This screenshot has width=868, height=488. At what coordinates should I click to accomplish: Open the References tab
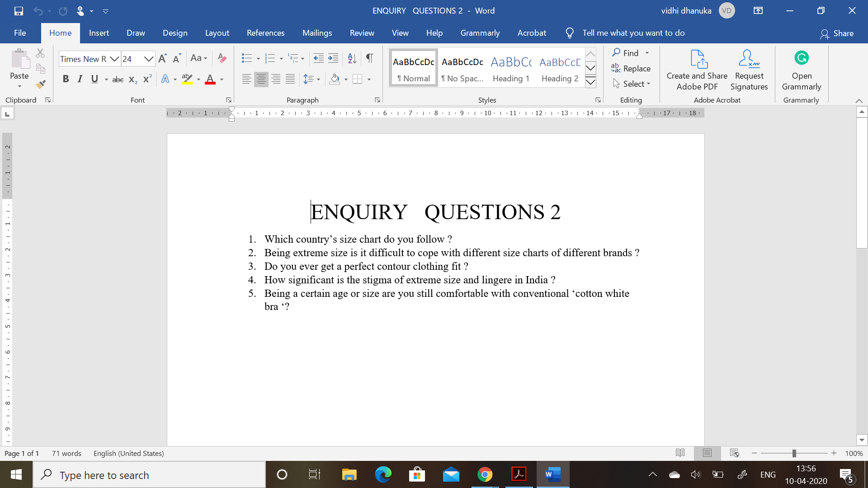265,33
